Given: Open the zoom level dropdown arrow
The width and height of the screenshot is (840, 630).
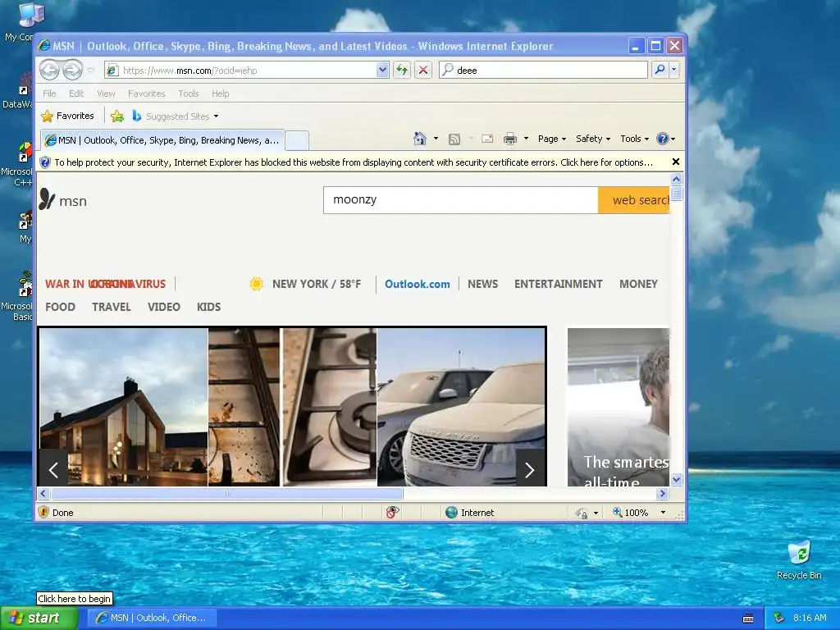Looking at the screenshot, I should (x=663, y=513).
